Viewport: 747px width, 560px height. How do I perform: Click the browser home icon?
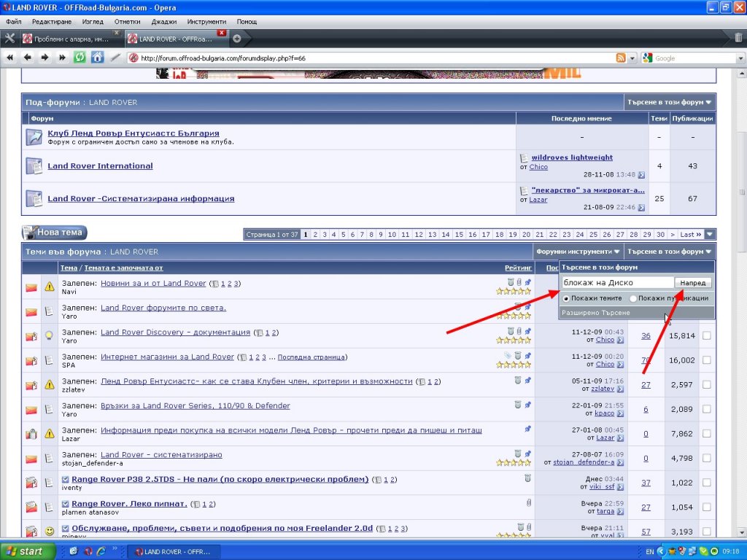[97, 58]
